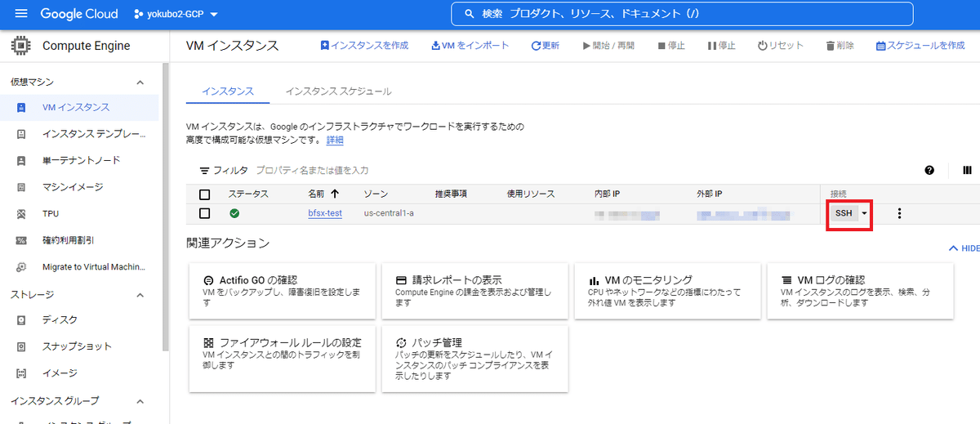Toggle the select-all header checkbox
980x424 pixels.
[205, 194]
